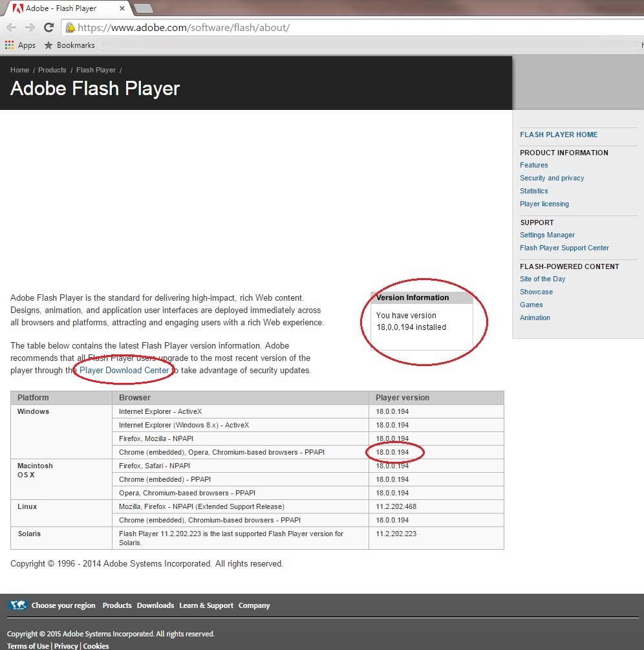Image resolution: width=644 pixels, height=650 pixels.
Task: Open the Animation sidebar link
Action: 535,318
